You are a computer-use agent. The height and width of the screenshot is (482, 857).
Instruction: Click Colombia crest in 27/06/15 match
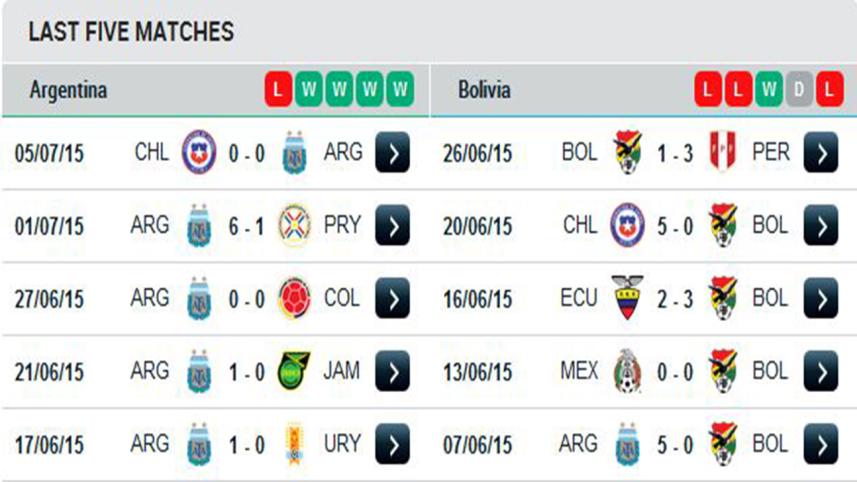pyautogui.click(x=294, y=298)
